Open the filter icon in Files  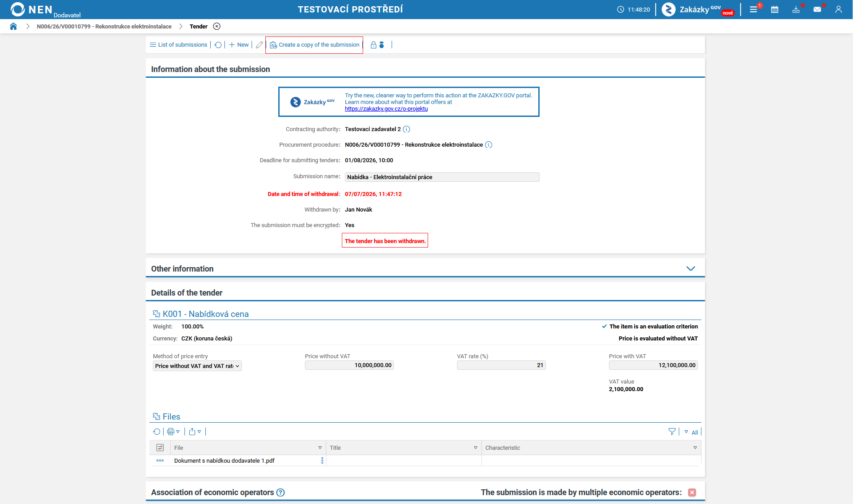point(672,432)
